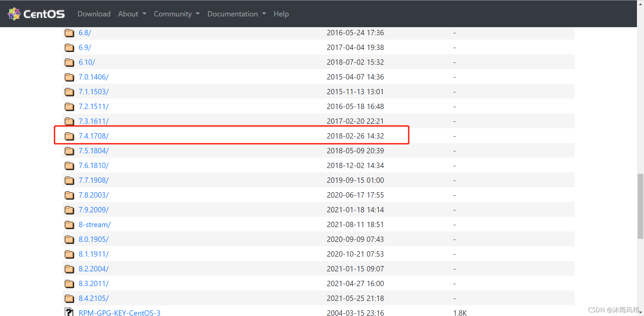
Task: Open the Help page
Action: (281, 14)
